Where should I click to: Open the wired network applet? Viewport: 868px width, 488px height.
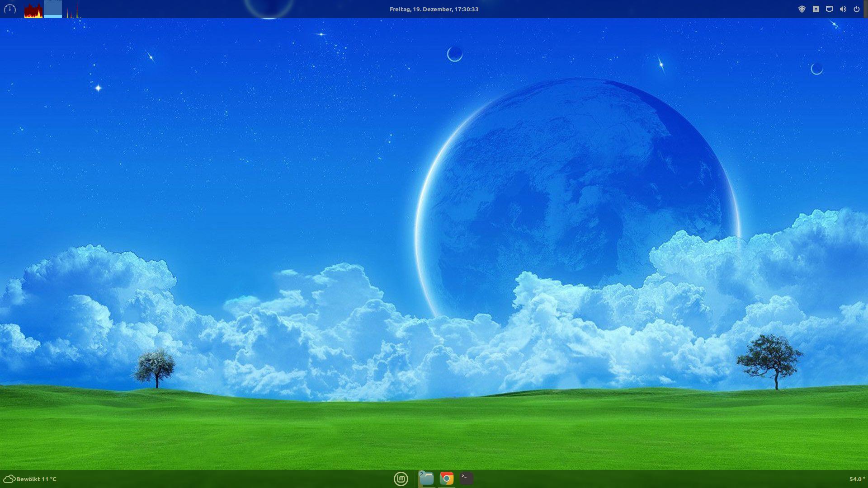[x=829, y=9]
